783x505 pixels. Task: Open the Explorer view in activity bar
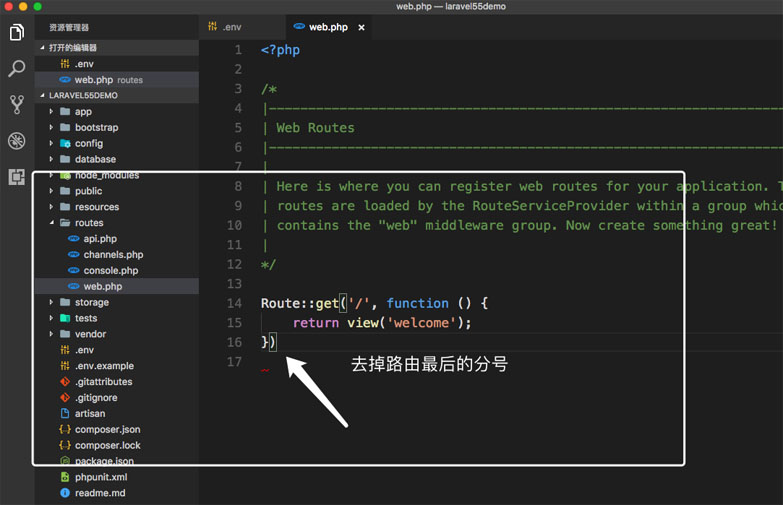(16, 32)
